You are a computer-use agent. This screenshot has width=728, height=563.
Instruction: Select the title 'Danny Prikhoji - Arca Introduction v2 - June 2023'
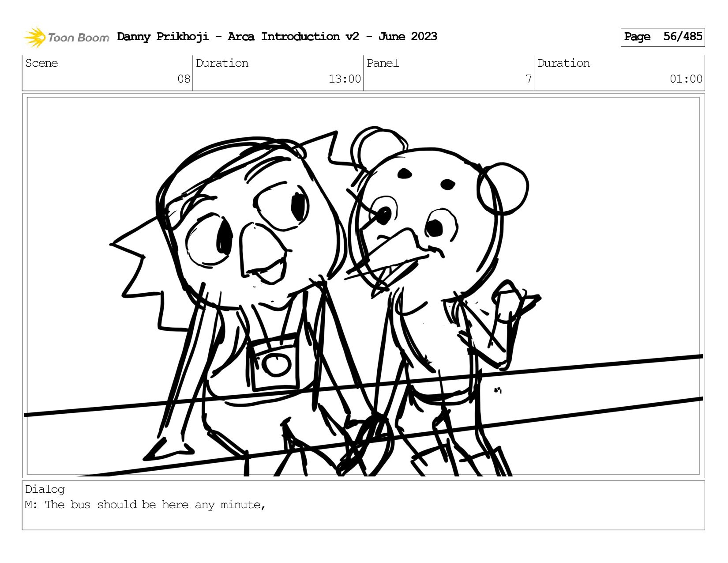(x=277, y=37)
